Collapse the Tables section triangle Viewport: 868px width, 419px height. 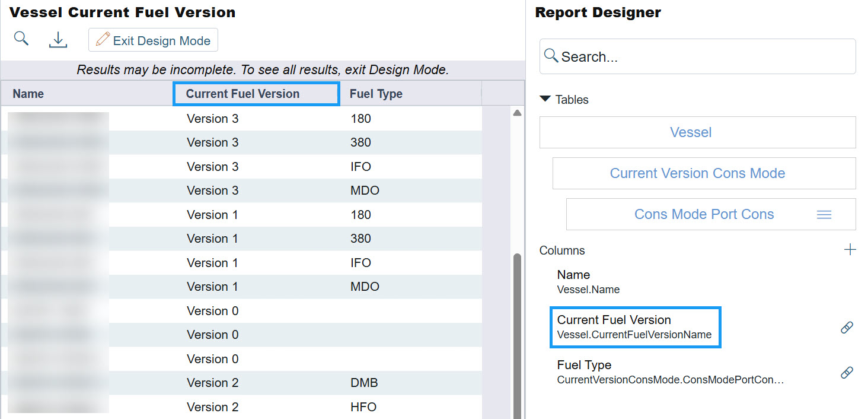[545, 99]
